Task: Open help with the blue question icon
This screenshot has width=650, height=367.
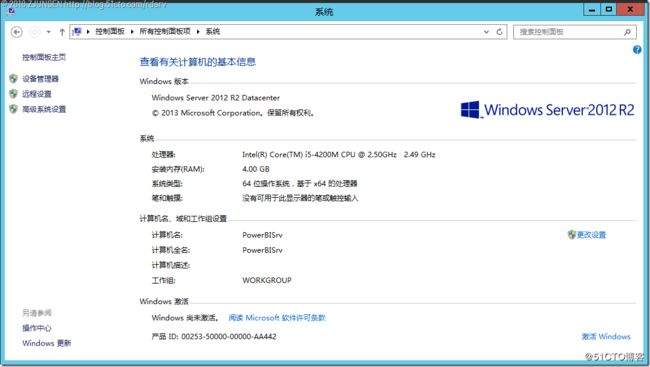Action: pyautogui.click(x=637, y=50)
